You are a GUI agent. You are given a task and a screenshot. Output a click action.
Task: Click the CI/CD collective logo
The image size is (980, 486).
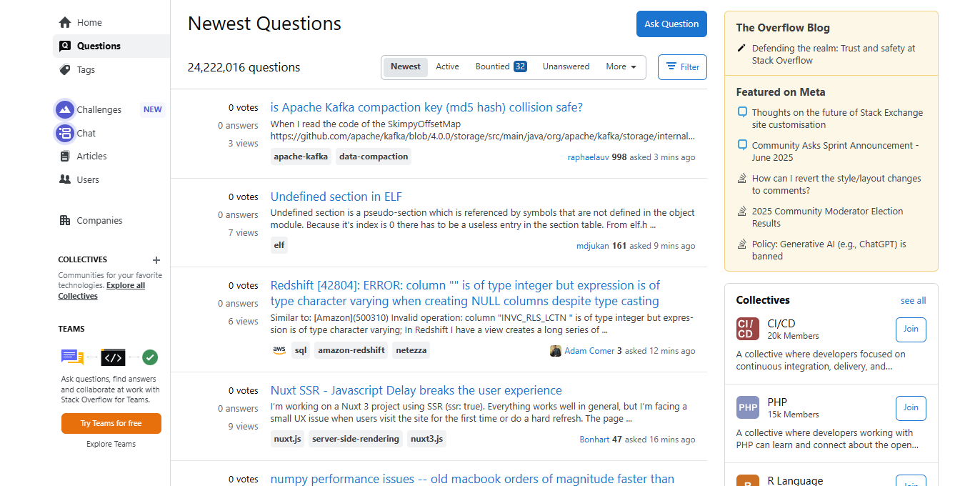[748, 329]
